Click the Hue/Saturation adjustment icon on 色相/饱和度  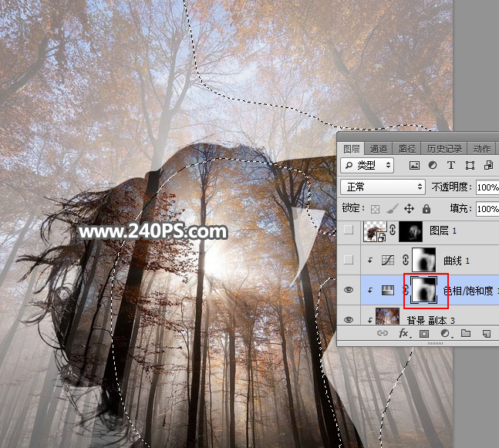[x=388, y=290]
